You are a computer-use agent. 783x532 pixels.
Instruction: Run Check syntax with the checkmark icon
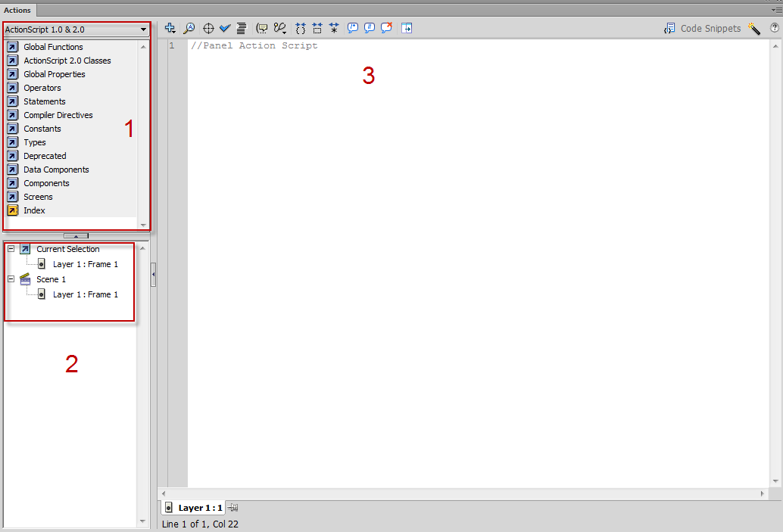(225, 29)
